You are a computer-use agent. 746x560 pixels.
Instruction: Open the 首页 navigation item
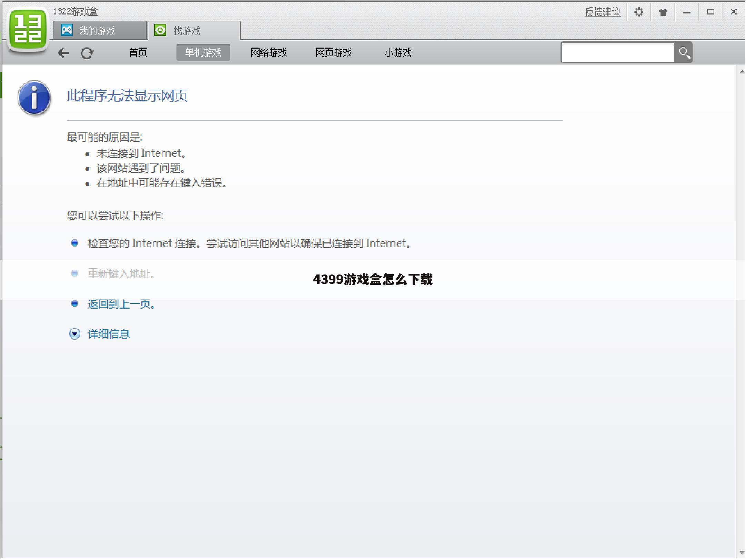click(138, 52)
